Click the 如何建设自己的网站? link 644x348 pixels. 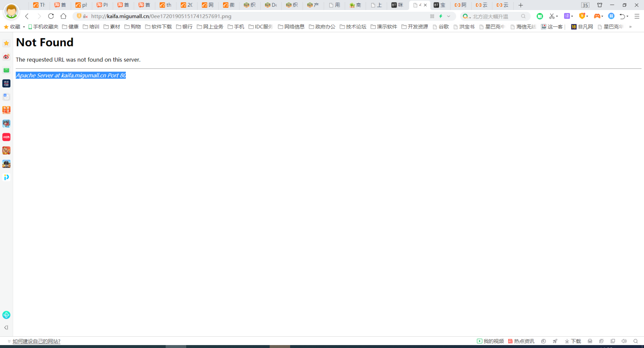(x=36, y=341)
